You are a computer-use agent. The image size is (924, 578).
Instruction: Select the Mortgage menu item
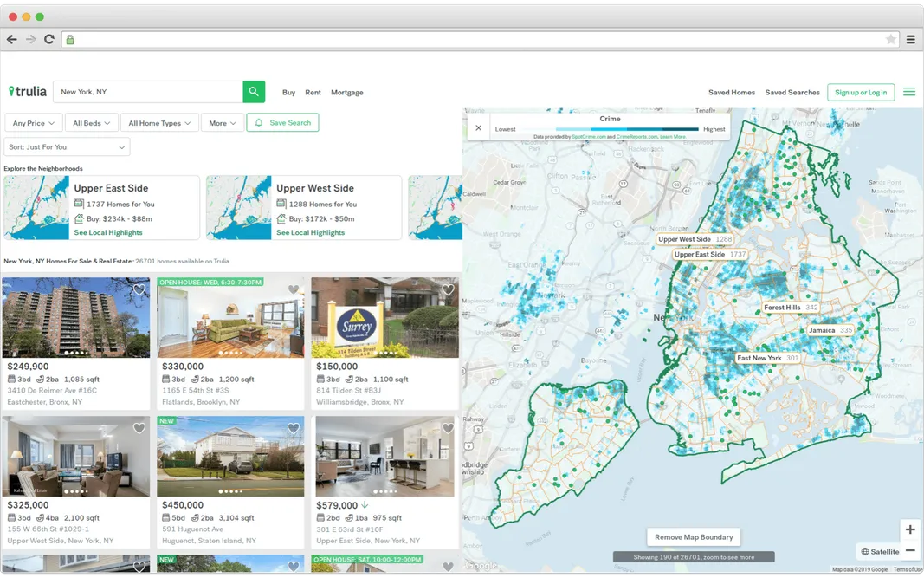point(346,92)
